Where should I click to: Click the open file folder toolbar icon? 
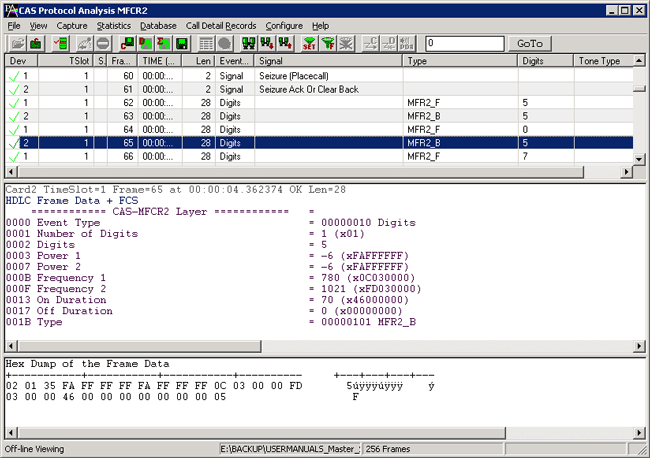click(x=18, y=44)
